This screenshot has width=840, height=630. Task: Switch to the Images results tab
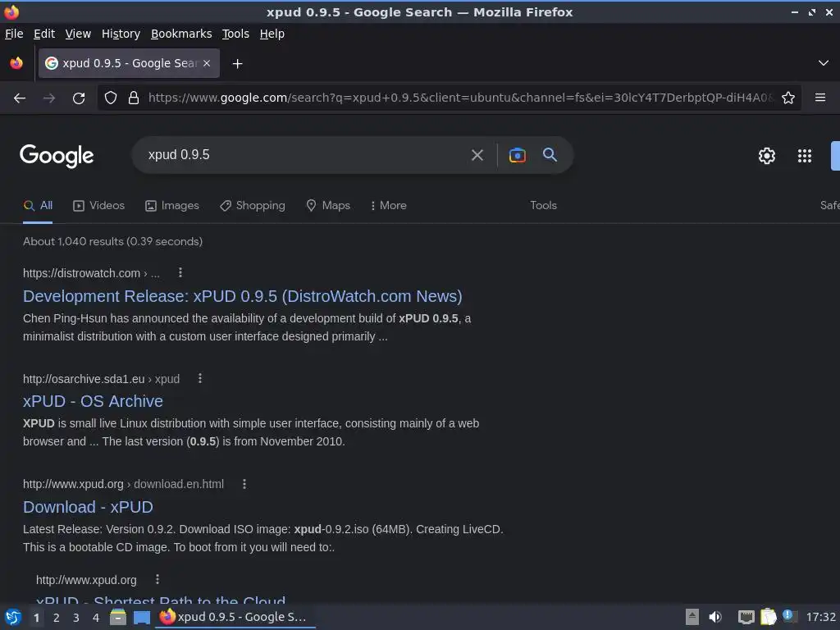click(x=172, y=206)
